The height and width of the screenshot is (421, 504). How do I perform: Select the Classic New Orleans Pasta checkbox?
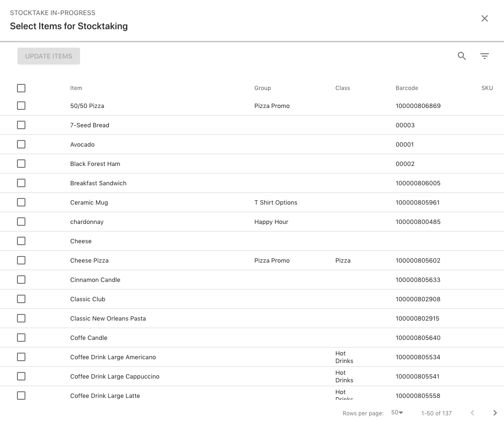point(21,318)
